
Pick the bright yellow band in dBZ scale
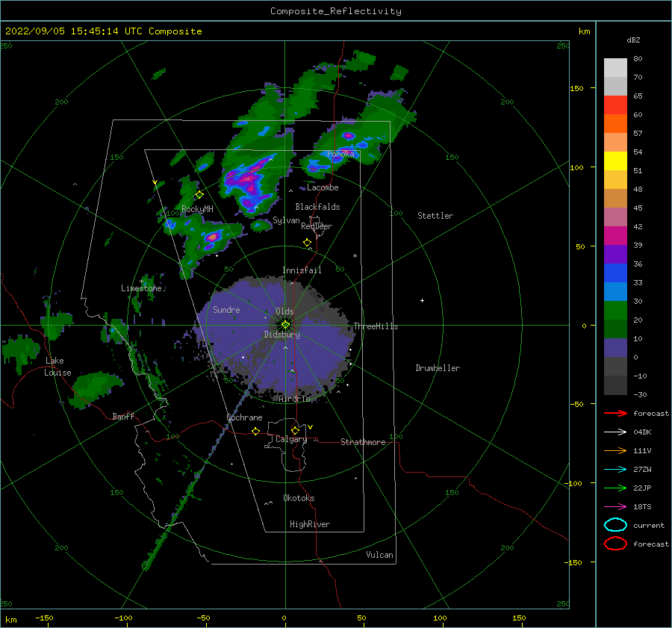click(615, 161)
